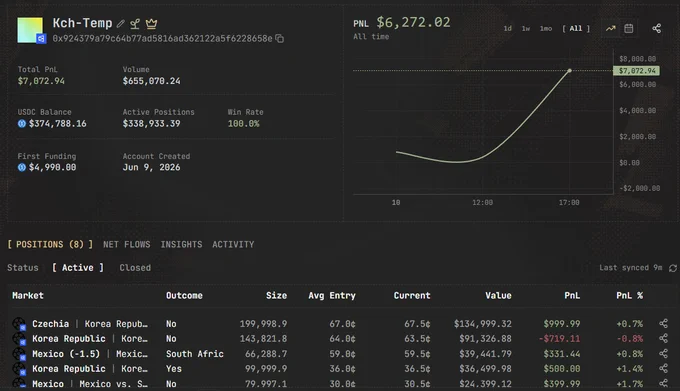
Task: Sort the table by Value column
Action: coord(498,296)
